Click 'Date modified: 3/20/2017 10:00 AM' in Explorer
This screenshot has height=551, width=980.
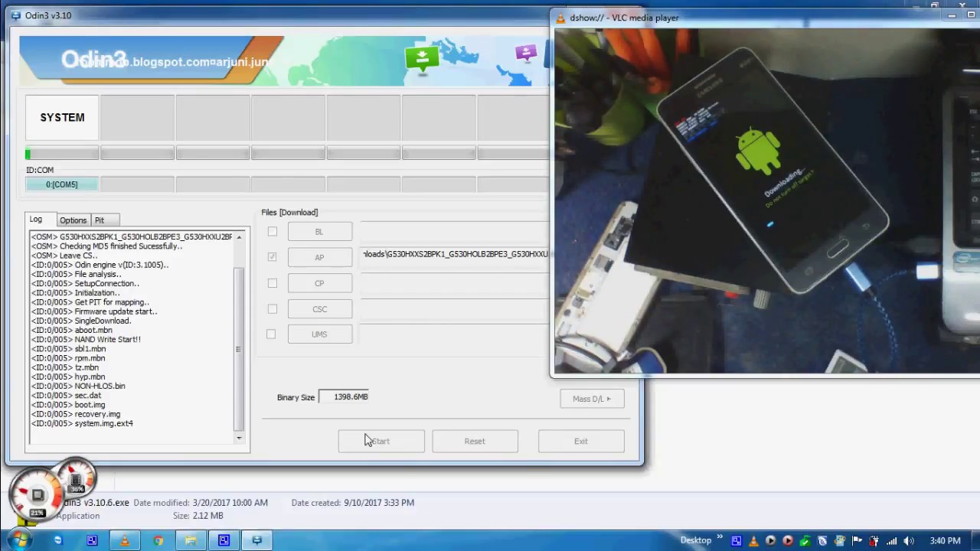pyautogui.click(x=201, y=503)
